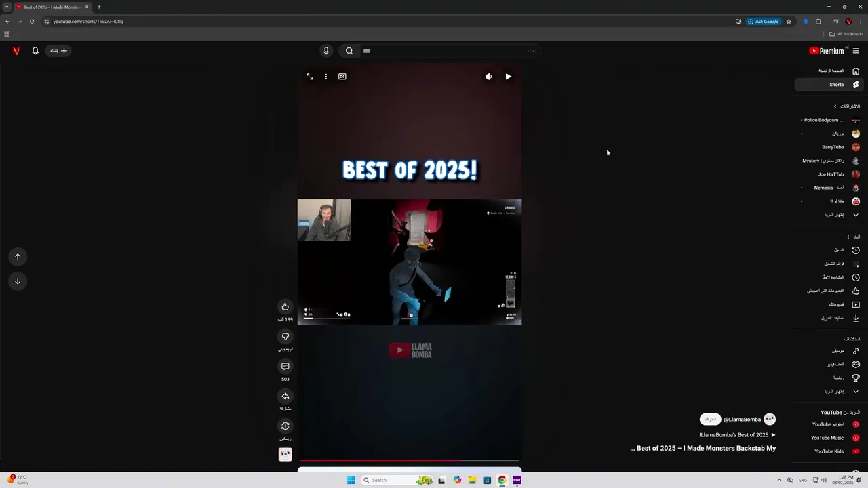868x488 pixels.
Task: Go to the previous Short up arrow
Action: click(18, 256)
